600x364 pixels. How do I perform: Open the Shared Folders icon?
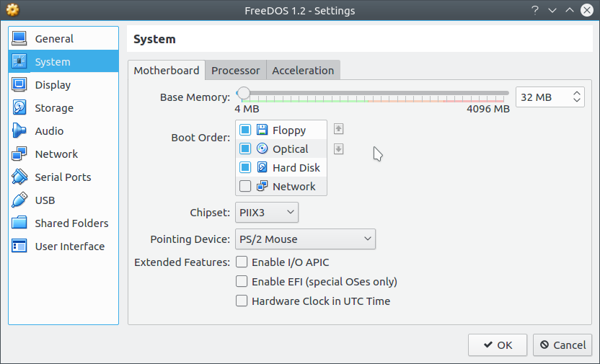click(x=19, y=223)
